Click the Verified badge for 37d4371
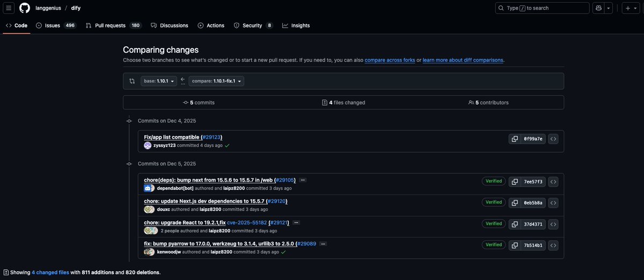Image resolution: width=644 pixels, height=280 pixels. [x=494, y=224]
